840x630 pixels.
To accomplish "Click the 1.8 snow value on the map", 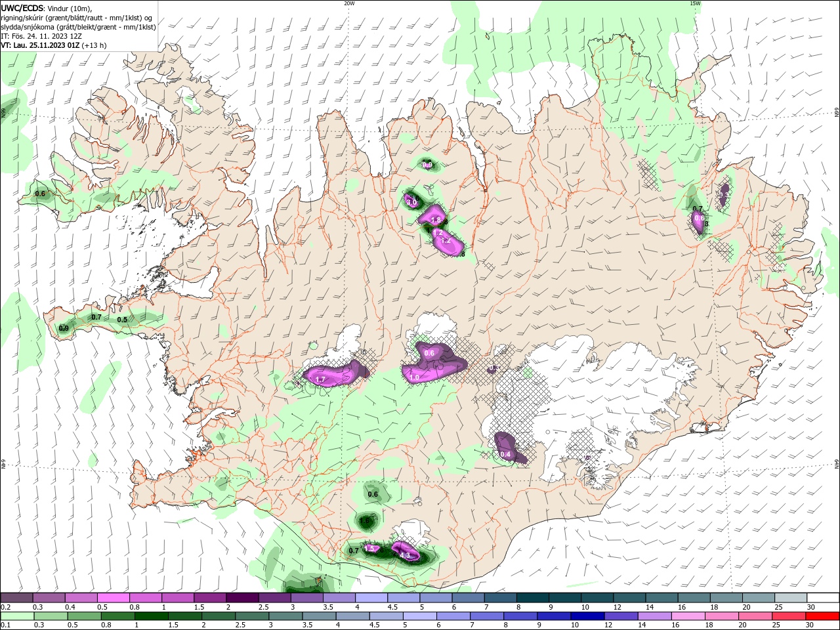I will pyautogui.click(x=435, y=220).
